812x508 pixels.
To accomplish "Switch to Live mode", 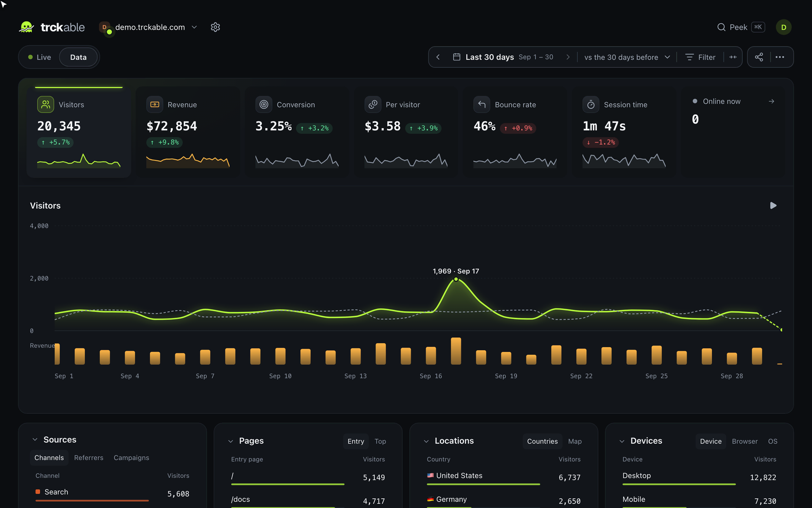I will click(x=39, y=57).
